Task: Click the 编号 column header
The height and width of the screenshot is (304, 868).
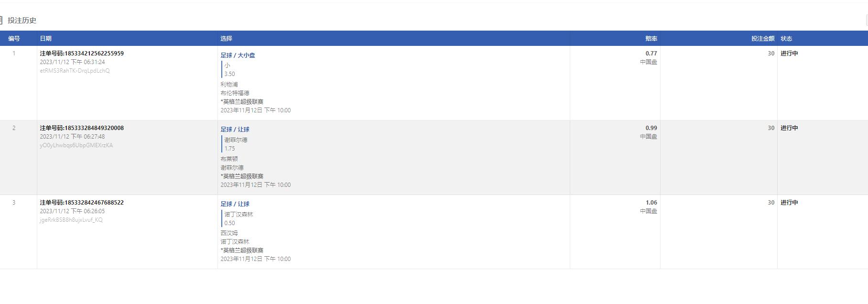Action: 14,38
